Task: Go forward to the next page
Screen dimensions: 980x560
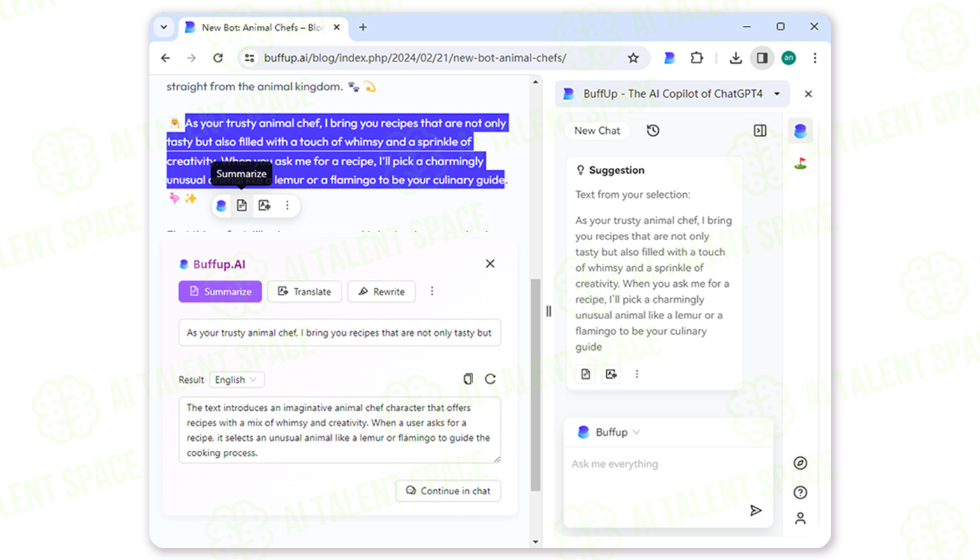Action: point(191,58)
